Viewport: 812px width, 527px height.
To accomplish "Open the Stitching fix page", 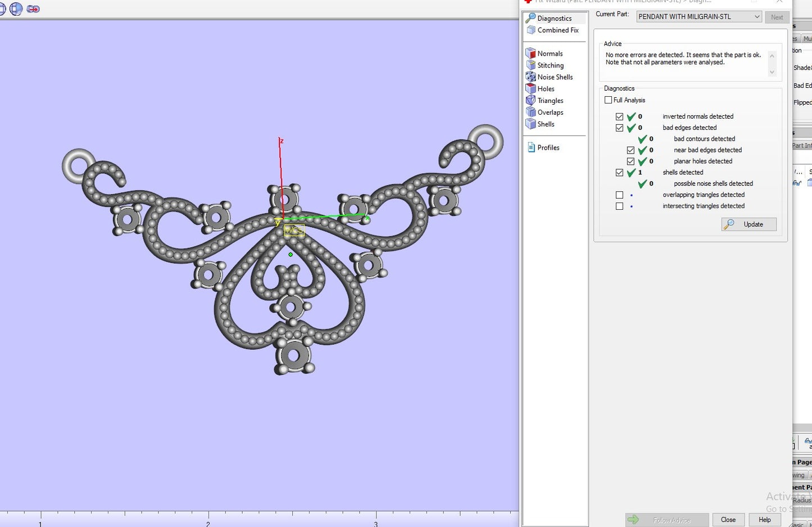I will (x=550, y=65).
